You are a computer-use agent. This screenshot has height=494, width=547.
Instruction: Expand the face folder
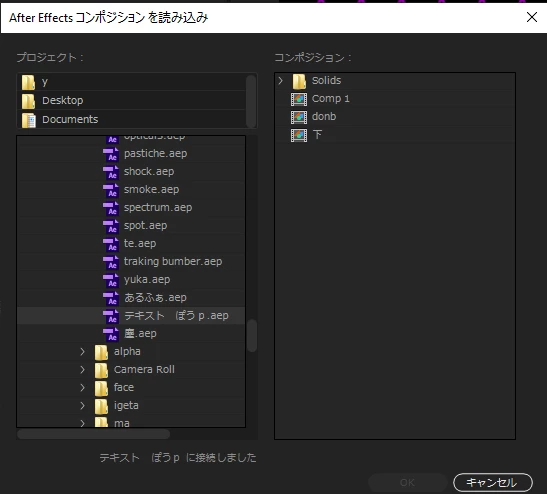(82, 388)
